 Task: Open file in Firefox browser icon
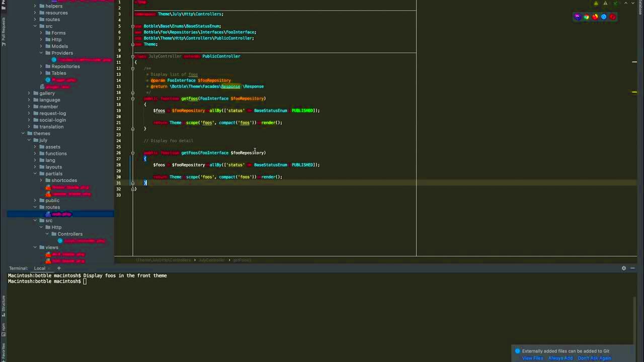pyautogui.click(x=595, y=17)
